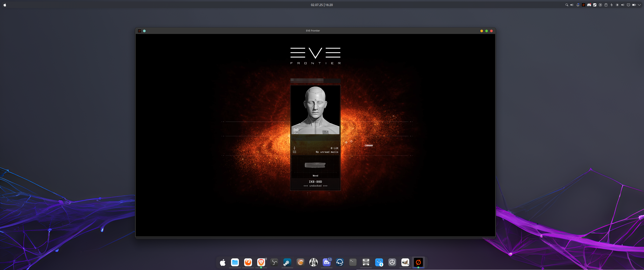644x270 pixels.
Task: Open the software store bag icon in the dock
Action: [379, 262]
